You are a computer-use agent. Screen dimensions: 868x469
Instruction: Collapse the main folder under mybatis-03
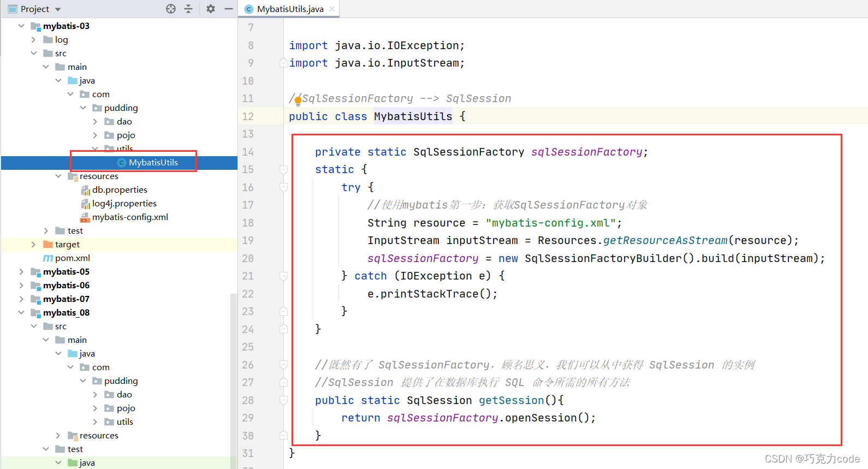click(x=46, y=67)
